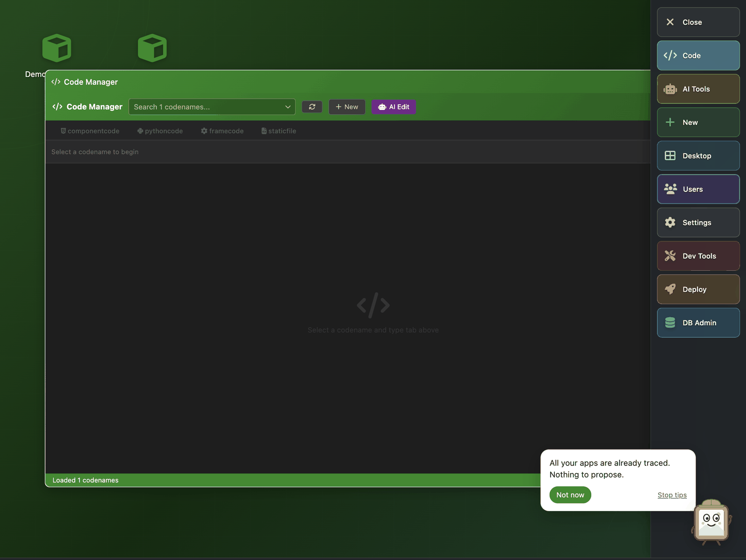Open Dev Tools from sidebar

point(698,256)
